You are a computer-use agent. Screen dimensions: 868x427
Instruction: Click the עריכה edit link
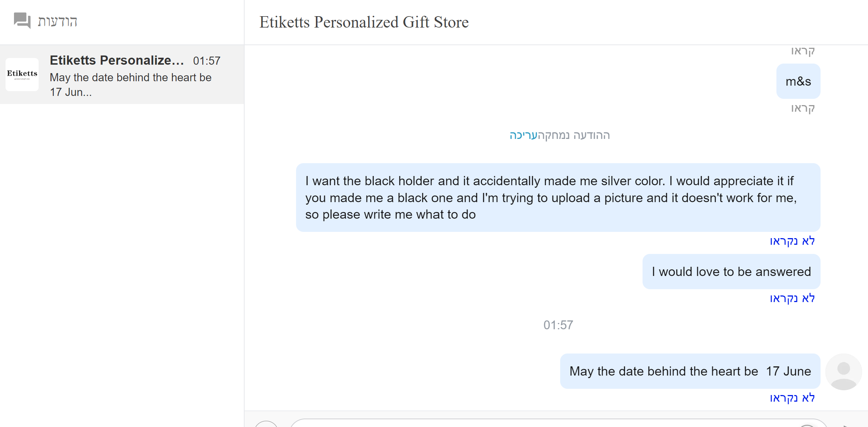click(x=523, y=135)
